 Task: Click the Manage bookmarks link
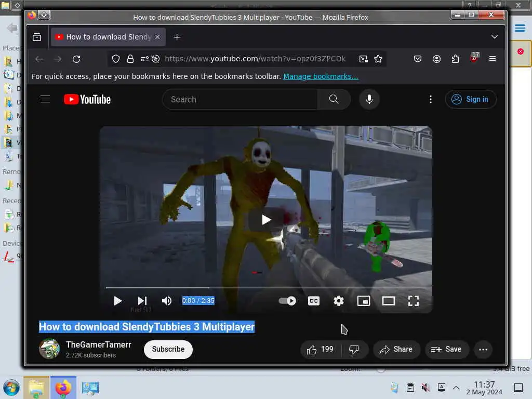(321, 76)
